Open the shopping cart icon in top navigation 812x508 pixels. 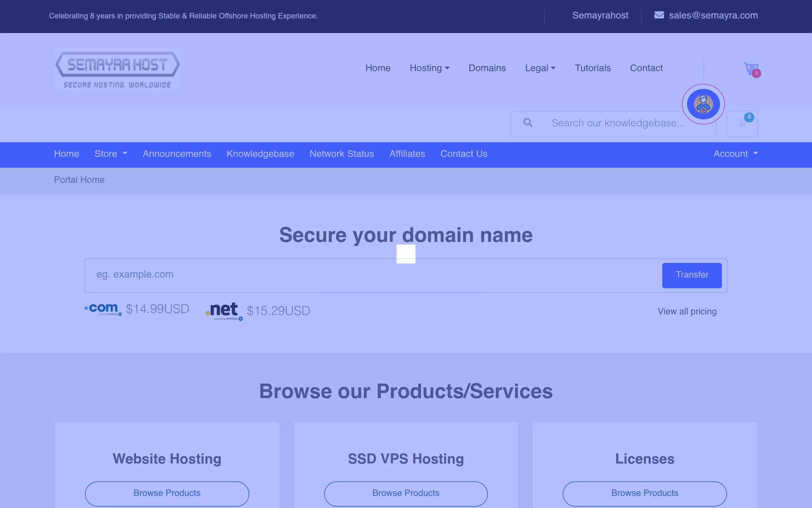pyautogui.click(x=752, y=69)
